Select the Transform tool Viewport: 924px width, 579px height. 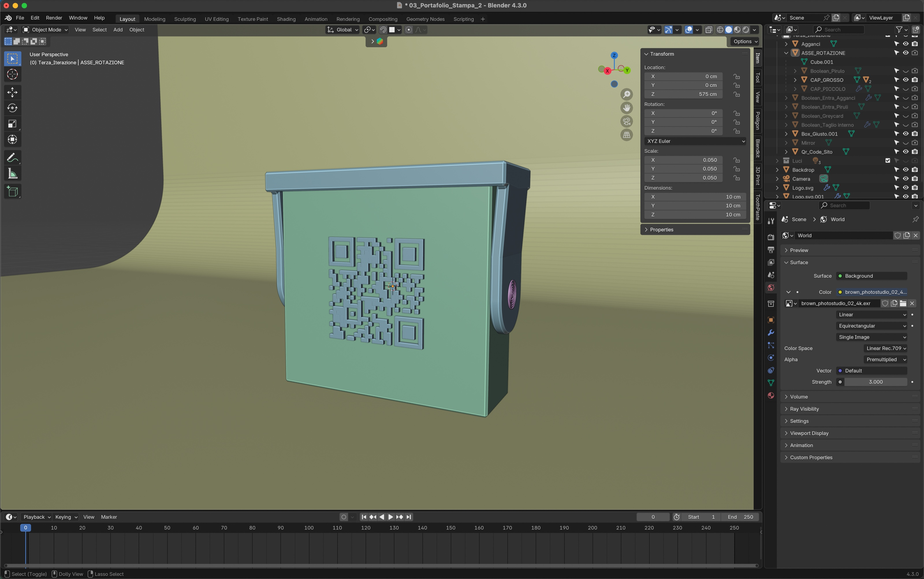(x=12, y=139)
